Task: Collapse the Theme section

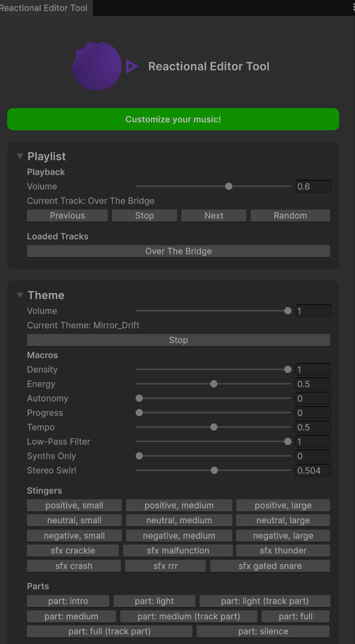Action: [20, 295]
